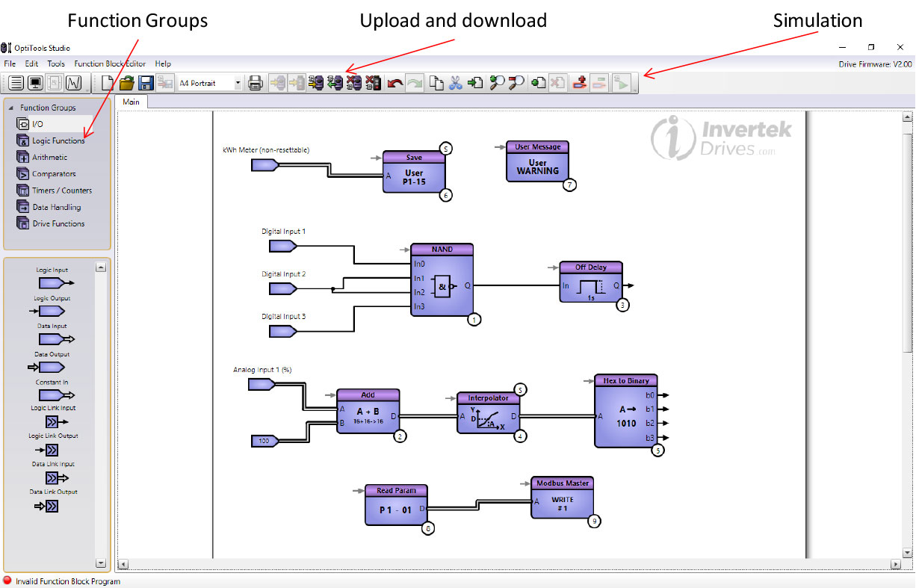The width and height of the screenshot is (916, 588).
Task: Select the constant 100 input block
Action: point(264,442)
